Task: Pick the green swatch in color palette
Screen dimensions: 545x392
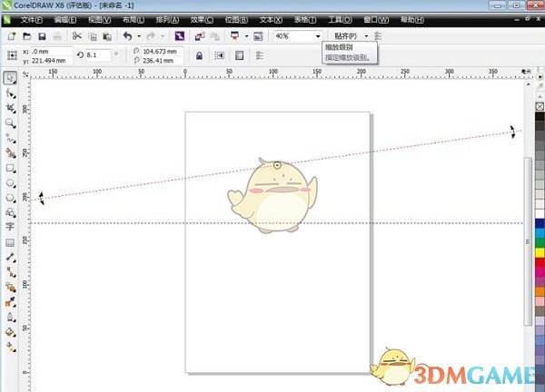Action: 540,242
